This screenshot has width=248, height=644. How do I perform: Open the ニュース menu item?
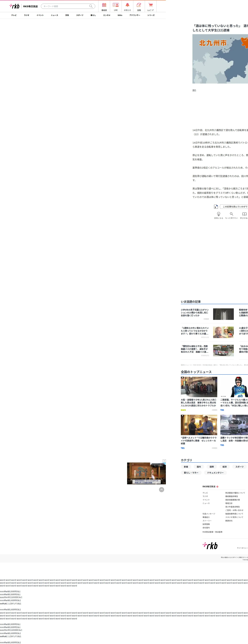click(x=54, y=15)
